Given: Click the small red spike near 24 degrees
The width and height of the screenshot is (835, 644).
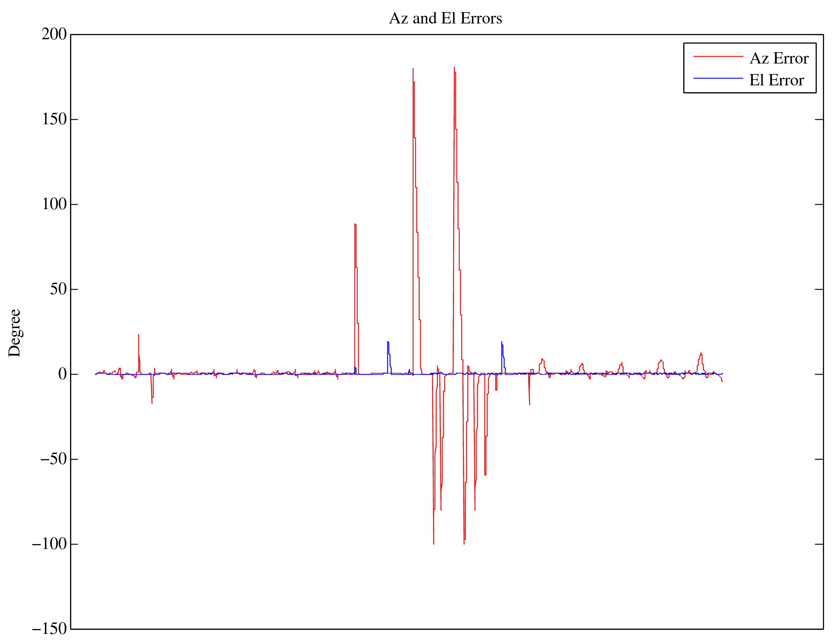Looking at the screenshot, I should [x=138, y=335].
